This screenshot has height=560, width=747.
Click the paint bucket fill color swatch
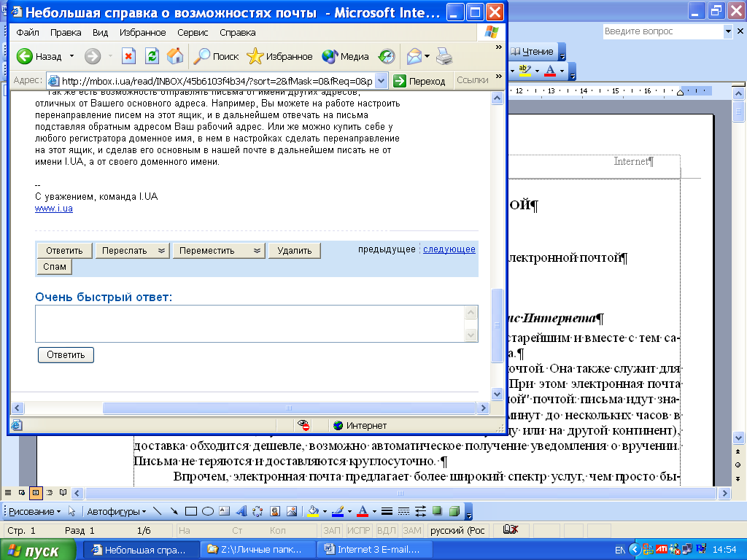tap(313, 511)
